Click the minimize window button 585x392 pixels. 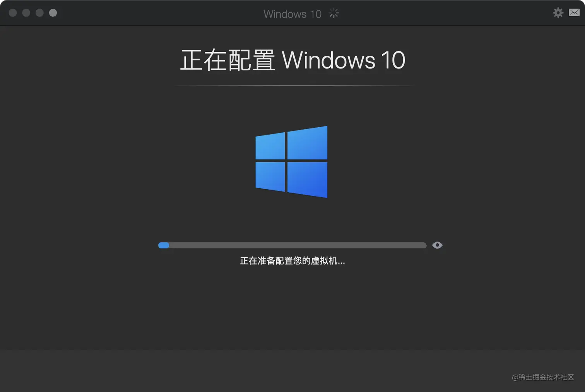(x=26, y=13)
